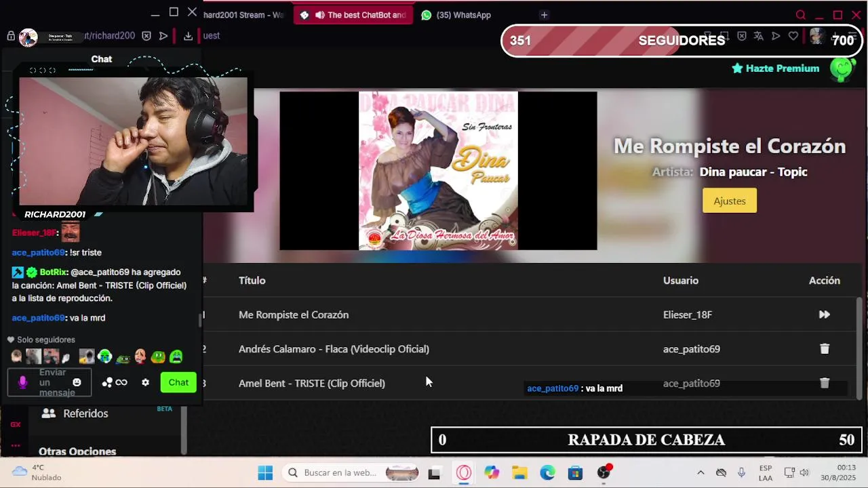Open Microsoft Store from the taskbar
The height and width of the screenshot is (488, 868).
tap(575, 472)
